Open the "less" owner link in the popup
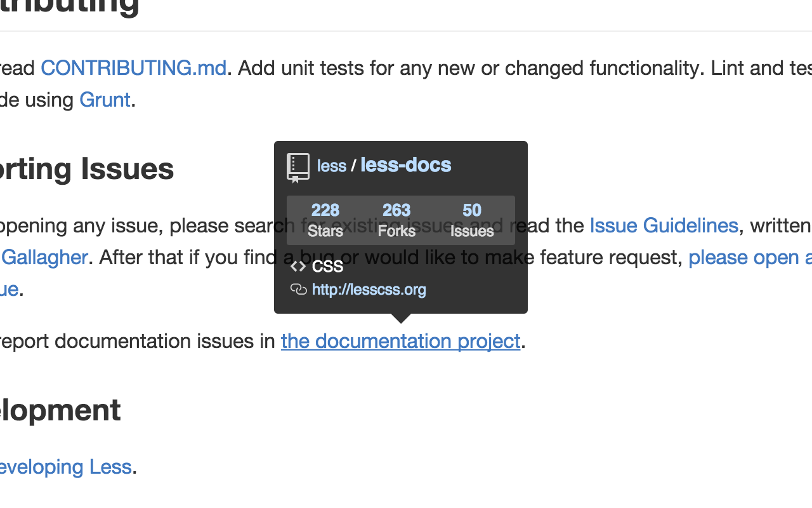The image size is (812, 508). click(x=332, y=166)
